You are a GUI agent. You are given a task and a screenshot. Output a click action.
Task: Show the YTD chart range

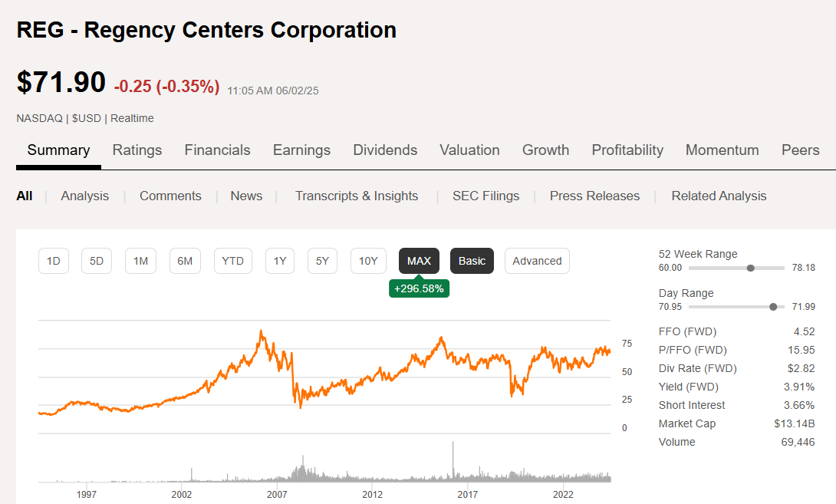[x=232, y=261]
